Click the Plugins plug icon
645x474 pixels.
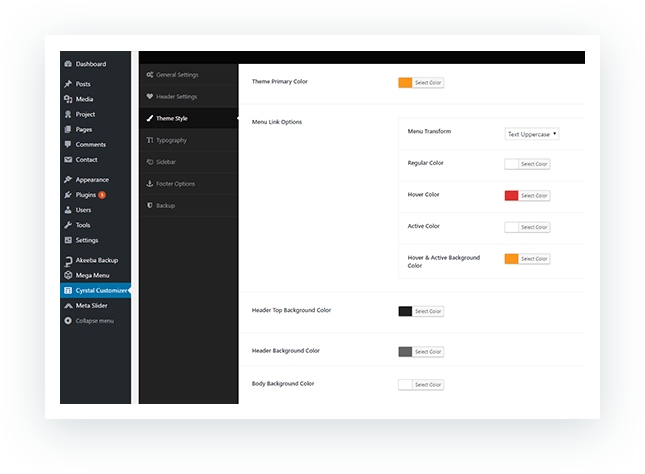point(68,195)
